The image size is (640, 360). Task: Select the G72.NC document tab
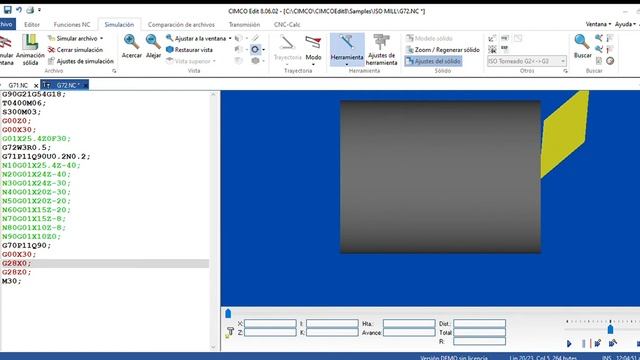click(64, 85)
